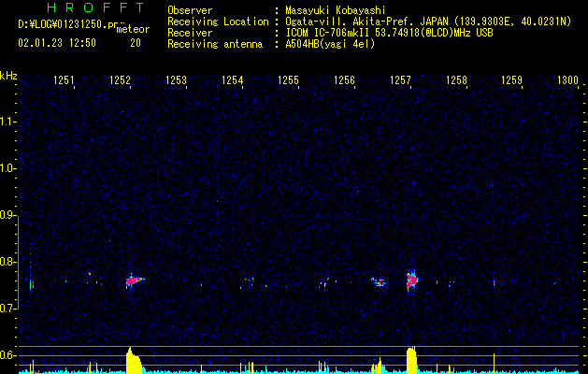Click the ring-shaped echo after 1256

[x=380, y=282]
